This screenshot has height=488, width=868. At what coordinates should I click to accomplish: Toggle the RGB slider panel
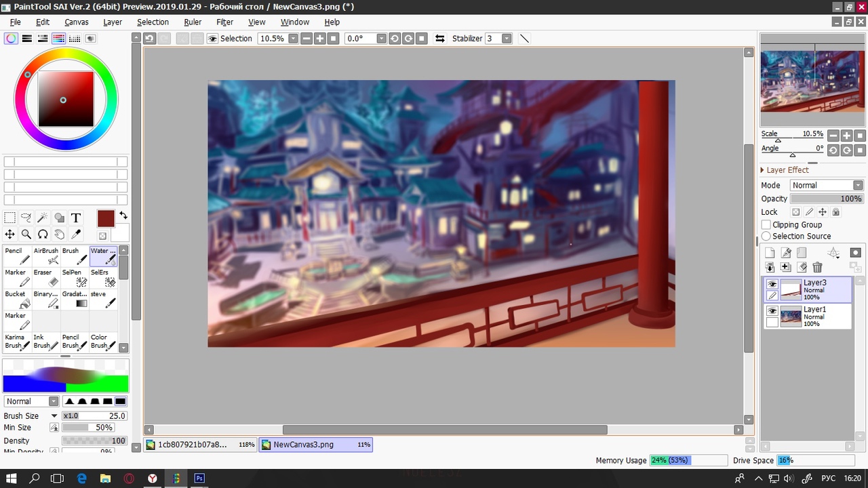[27, 39]
